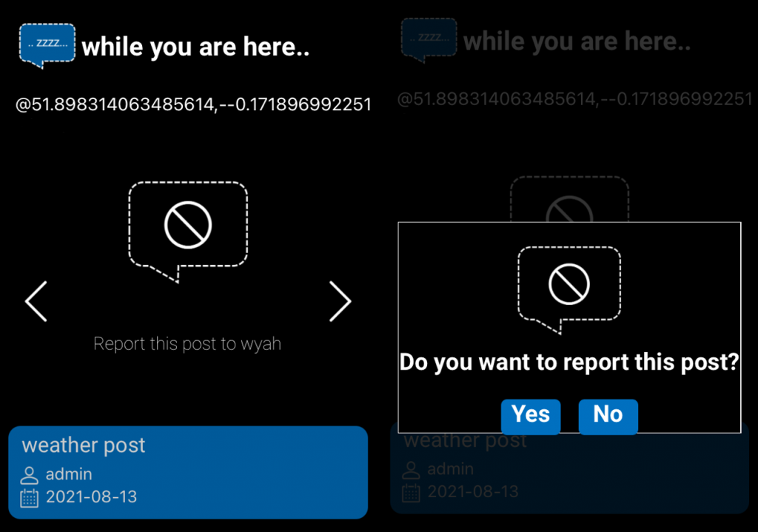Click 'Report this post to wyah' text
The width and height of the screenshot is (758, 532).
pyautogui.click(x=187, y=344)
